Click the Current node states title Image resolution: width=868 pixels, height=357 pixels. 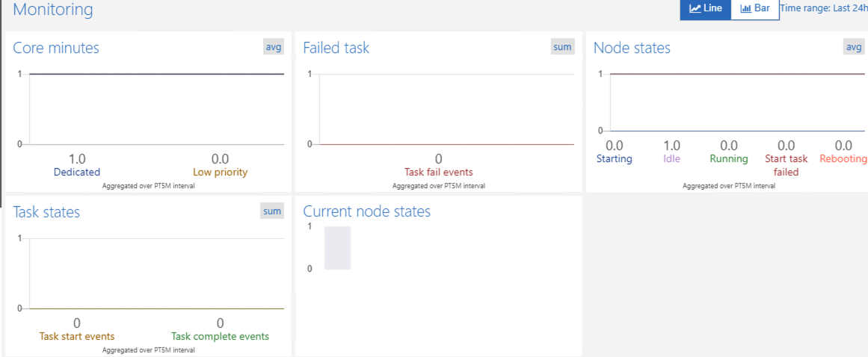point(366,211)
